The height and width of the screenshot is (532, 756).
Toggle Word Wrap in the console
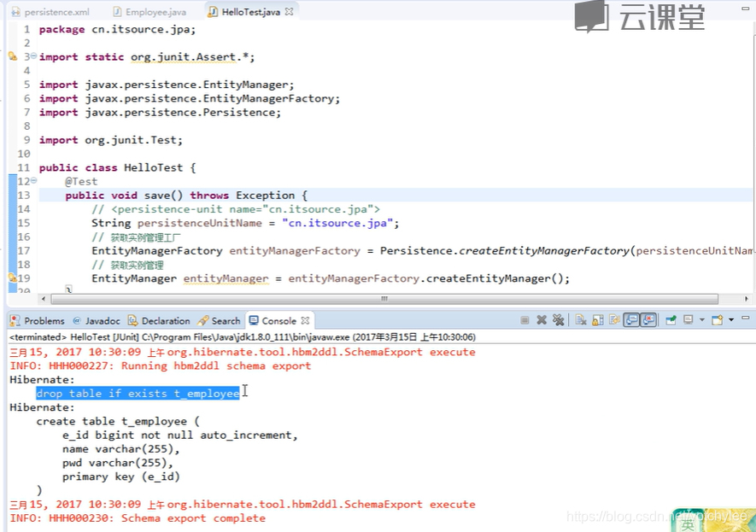[x=614, y=320]
